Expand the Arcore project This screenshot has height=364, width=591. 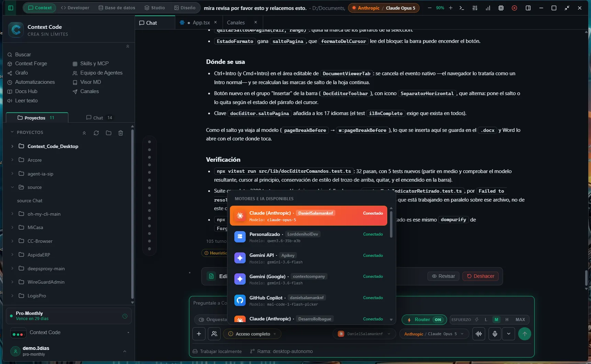point(12,160)
